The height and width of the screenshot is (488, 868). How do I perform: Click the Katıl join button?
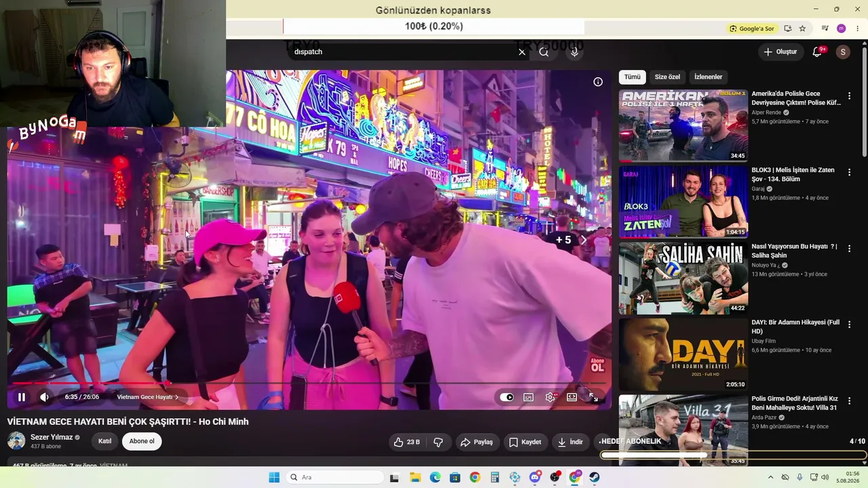pos(104,441)
